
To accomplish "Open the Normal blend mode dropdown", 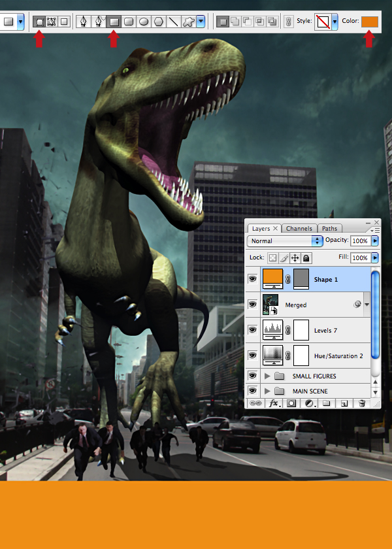I will point(285,241).
